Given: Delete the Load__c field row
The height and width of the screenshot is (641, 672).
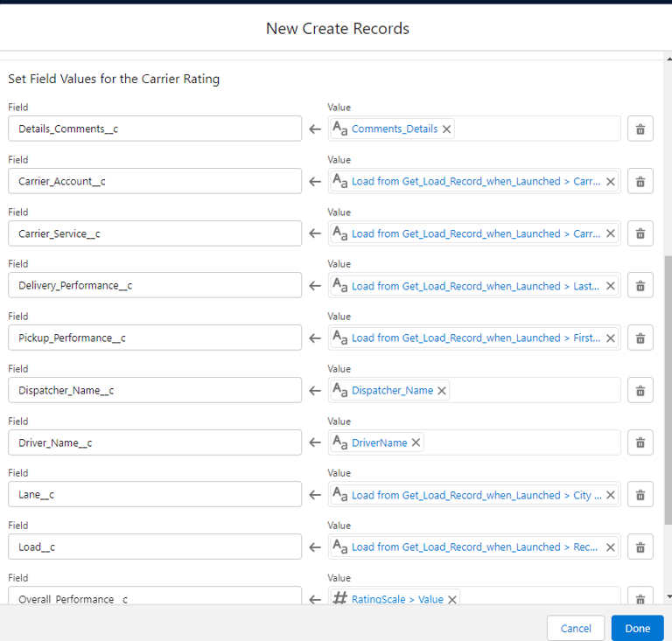Looking at the screenshot, I should coord(640,547).
